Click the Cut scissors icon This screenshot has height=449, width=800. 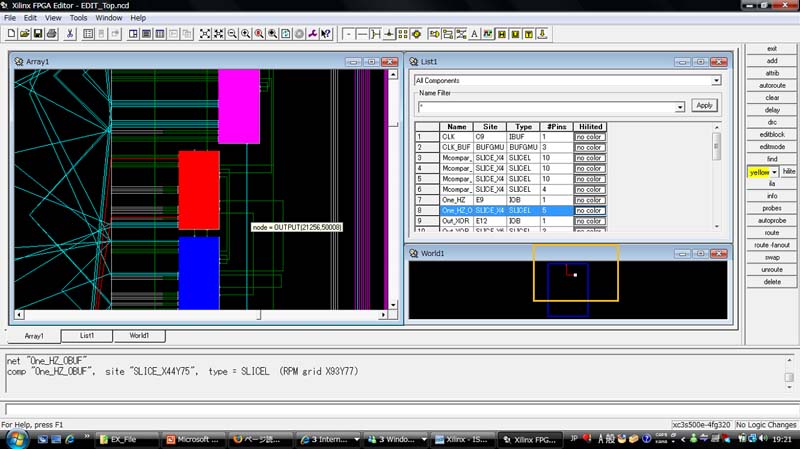point(70,34)
